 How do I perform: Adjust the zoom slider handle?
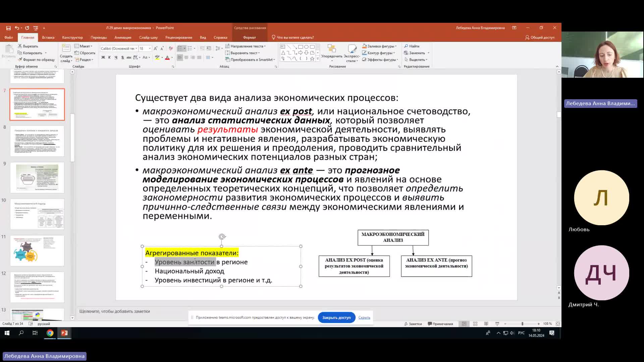[522, 324]
